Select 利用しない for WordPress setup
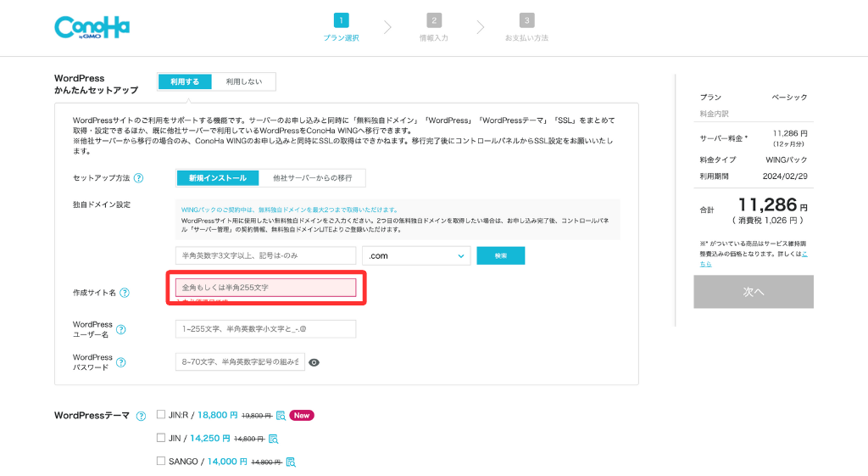The image size is (868, 476). click(243, 82)
